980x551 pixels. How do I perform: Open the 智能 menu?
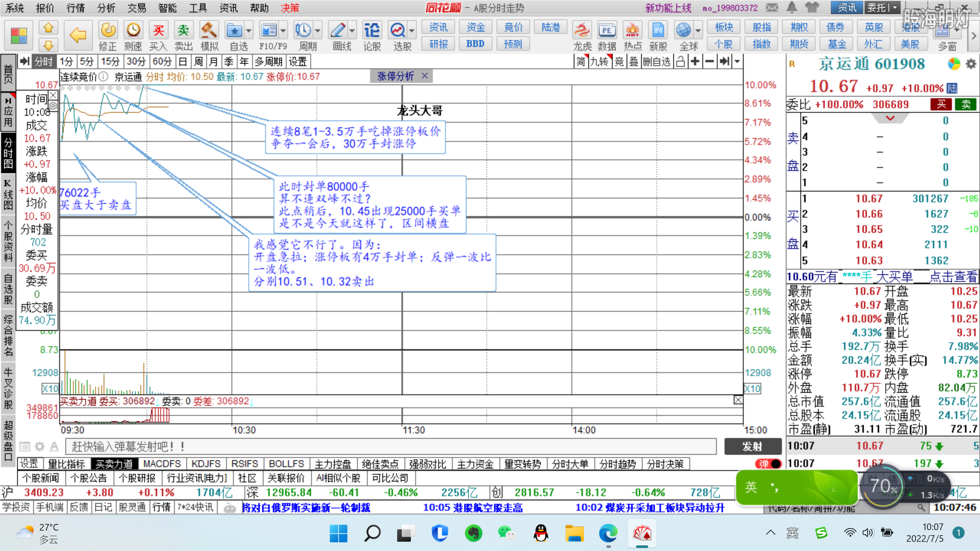click(167, 8)
